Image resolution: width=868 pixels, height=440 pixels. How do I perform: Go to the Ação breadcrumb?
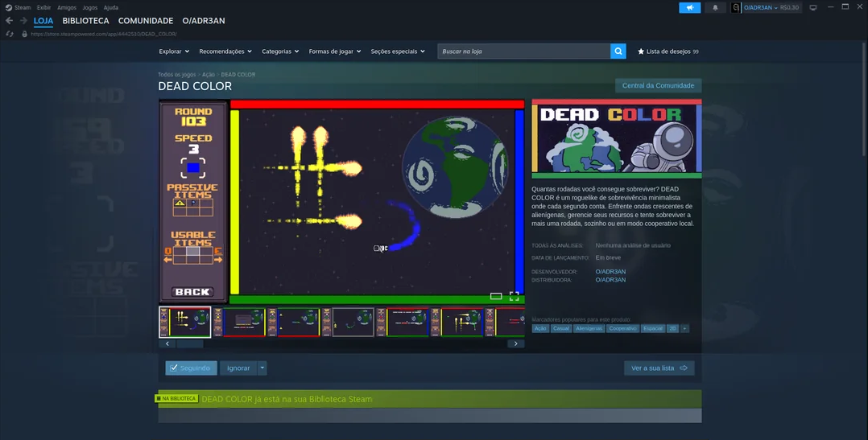click(x=208, y=75)
